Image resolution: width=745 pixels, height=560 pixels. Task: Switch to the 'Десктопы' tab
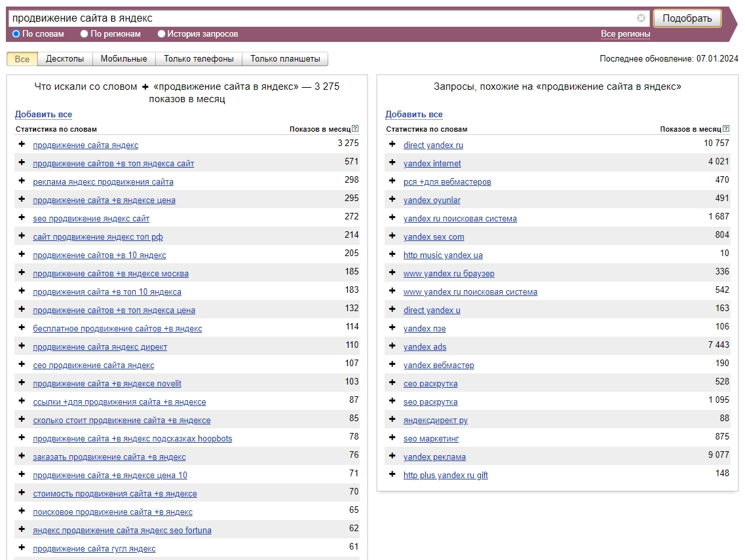(65, 59)
